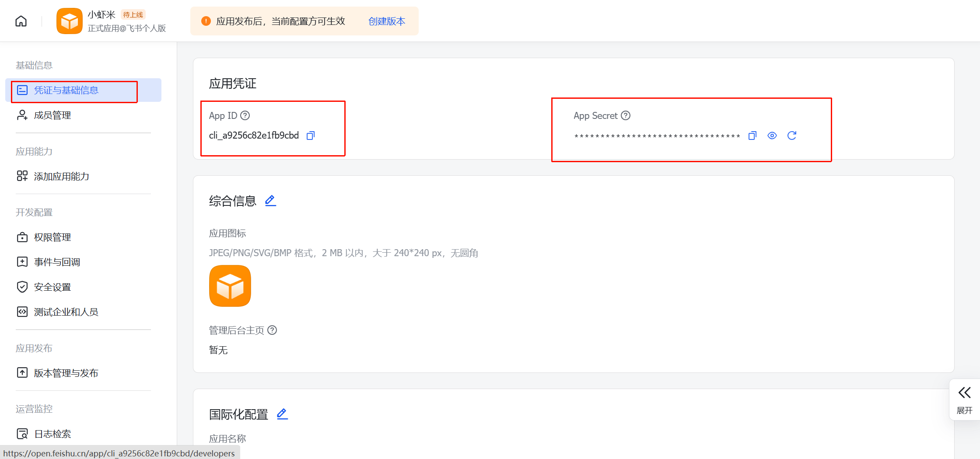Click help icon next to App ID

tap(245, 116)
